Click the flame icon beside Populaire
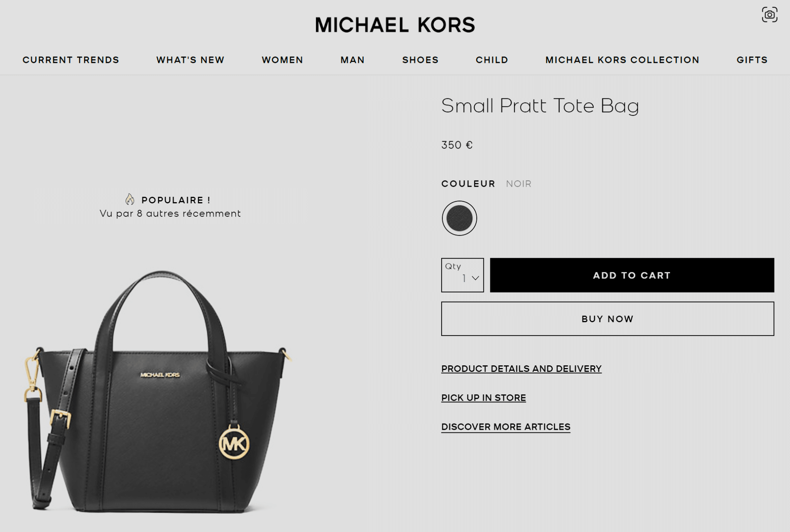The height and width of the screenshot is (532, 790). [x=130, y=199]
